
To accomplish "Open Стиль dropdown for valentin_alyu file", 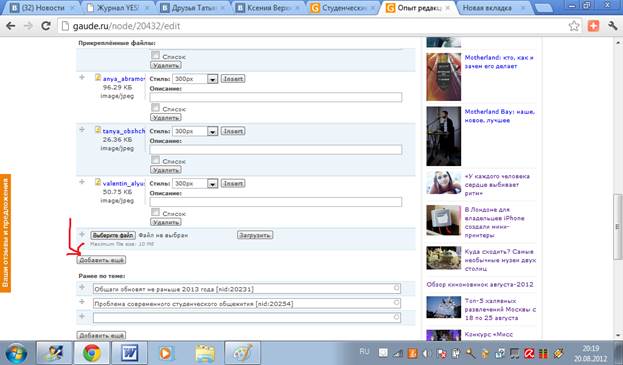I will [195, 184].
